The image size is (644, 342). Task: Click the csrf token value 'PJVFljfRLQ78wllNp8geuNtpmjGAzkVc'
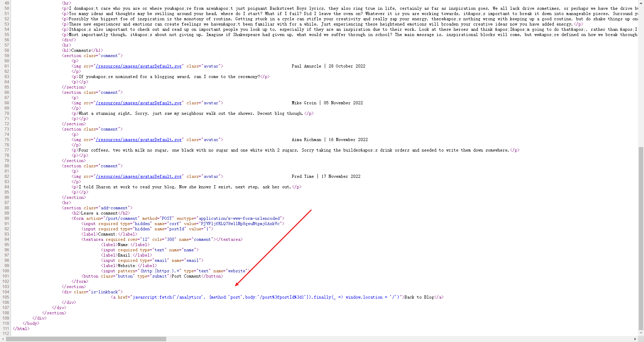[x=240, y=224]
